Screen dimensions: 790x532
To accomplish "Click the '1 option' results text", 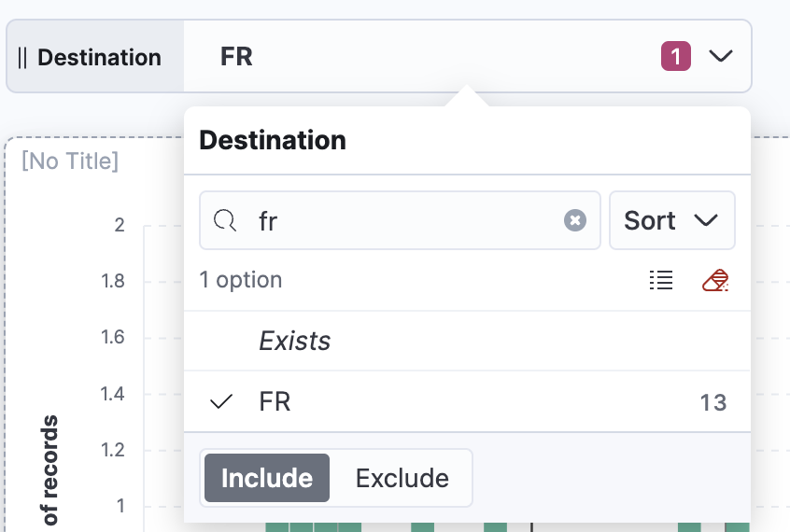I will tap(241, 280).
